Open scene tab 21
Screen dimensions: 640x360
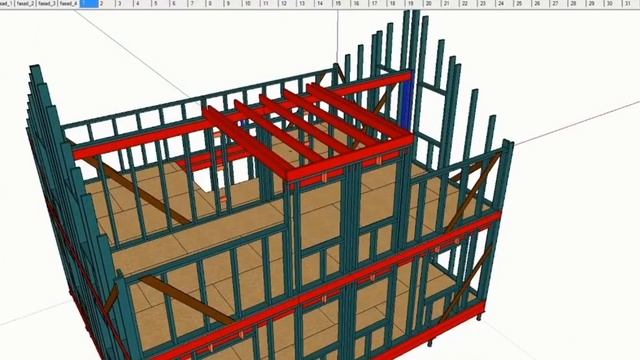click(451, 4)
